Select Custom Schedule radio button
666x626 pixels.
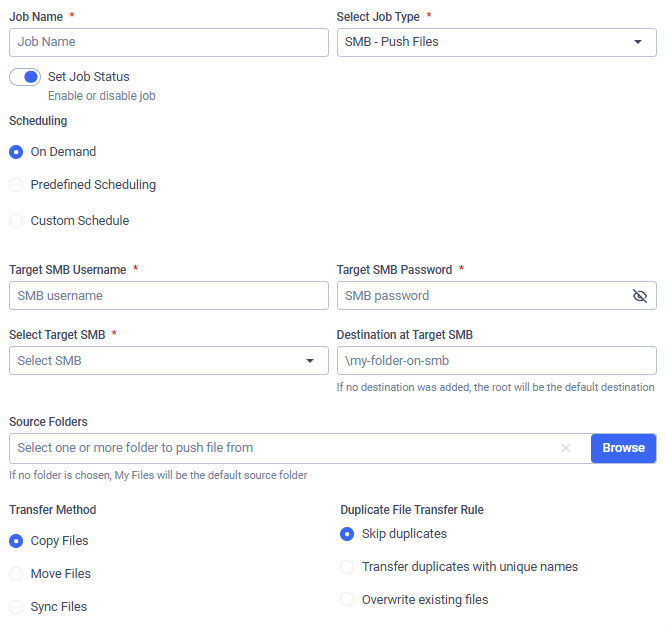(x=16, y=221)
